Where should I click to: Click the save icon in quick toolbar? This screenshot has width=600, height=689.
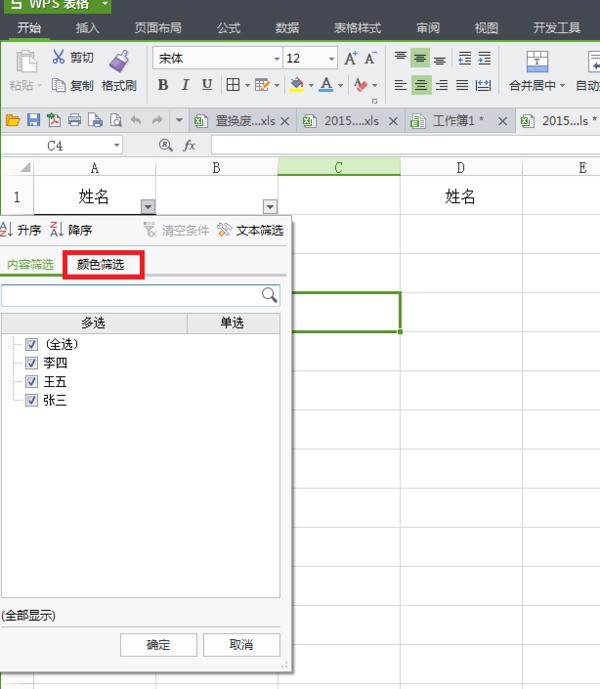[33, 121]
